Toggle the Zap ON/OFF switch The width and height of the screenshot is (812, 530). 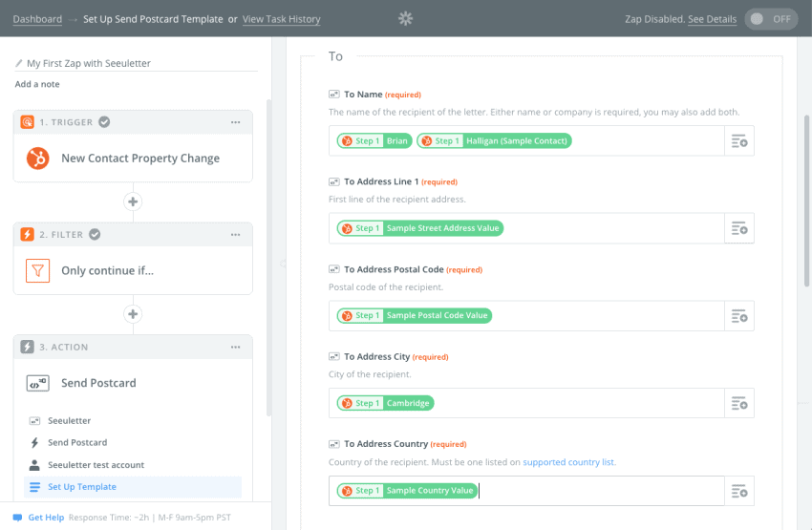click(x=771, y=19)
